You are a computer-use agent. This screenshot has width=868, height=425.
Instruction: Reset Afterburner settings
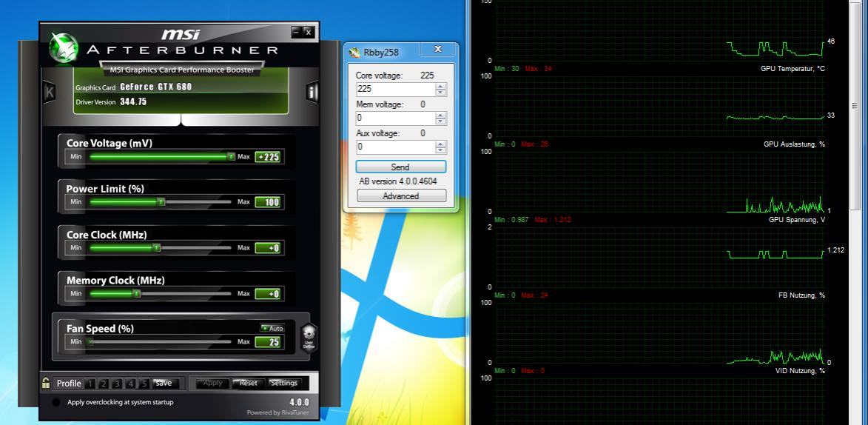tap(249, 383)
